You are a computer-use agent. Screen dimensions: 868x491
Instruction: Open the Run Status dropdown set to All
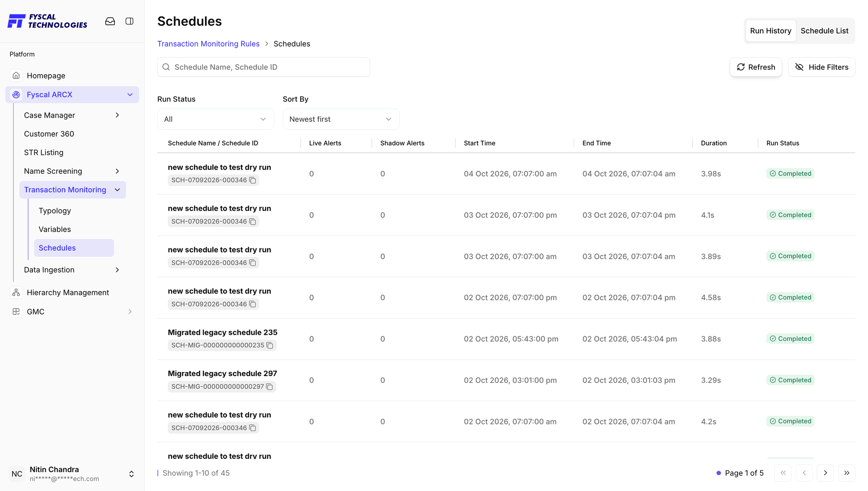[x=216, y=119]
